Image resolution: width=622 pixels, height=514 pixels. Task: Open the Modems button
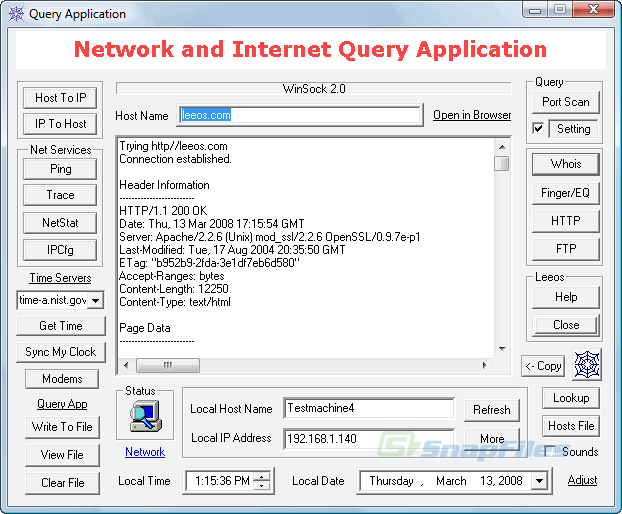(x=62, y=379)
